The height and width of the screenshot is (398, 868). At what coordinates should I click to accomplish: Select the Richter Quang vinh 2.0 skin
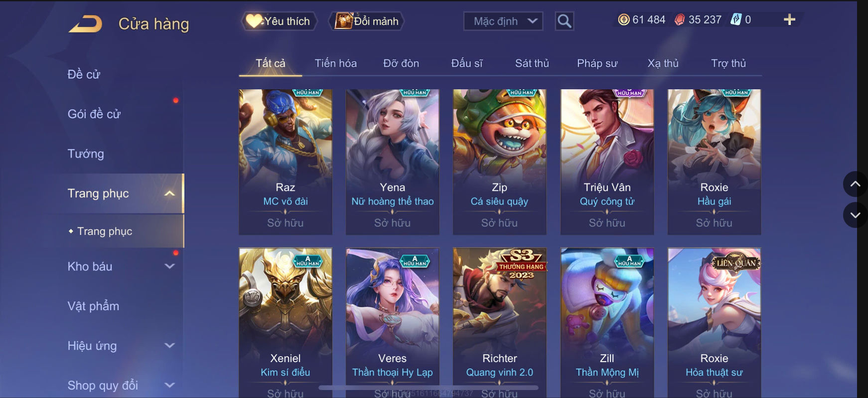tap(500, 323)
